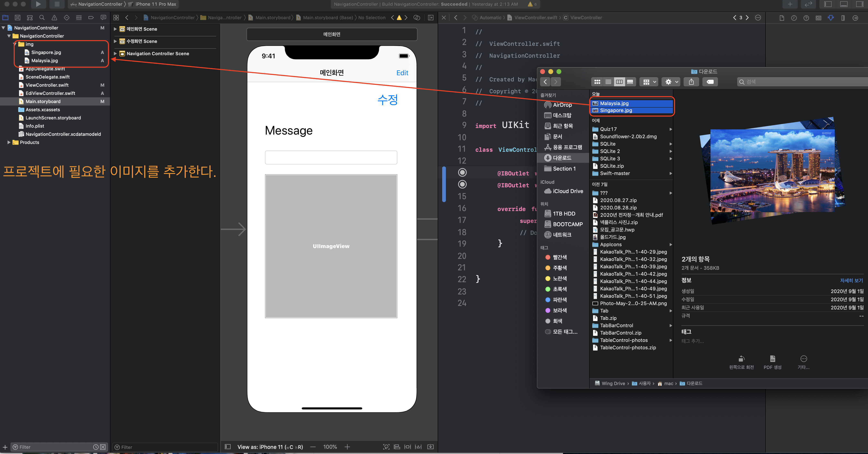Open the Attributes inspector icon
The image size is (868, 454).
tap(831, 18)
